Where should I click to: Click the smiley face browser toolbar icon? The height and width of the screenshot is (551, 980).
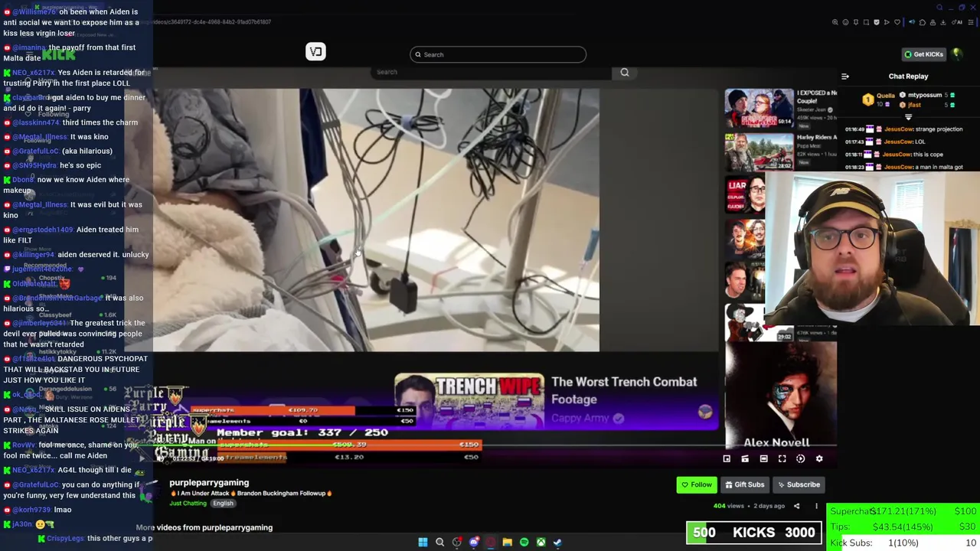tap(845, 22)
